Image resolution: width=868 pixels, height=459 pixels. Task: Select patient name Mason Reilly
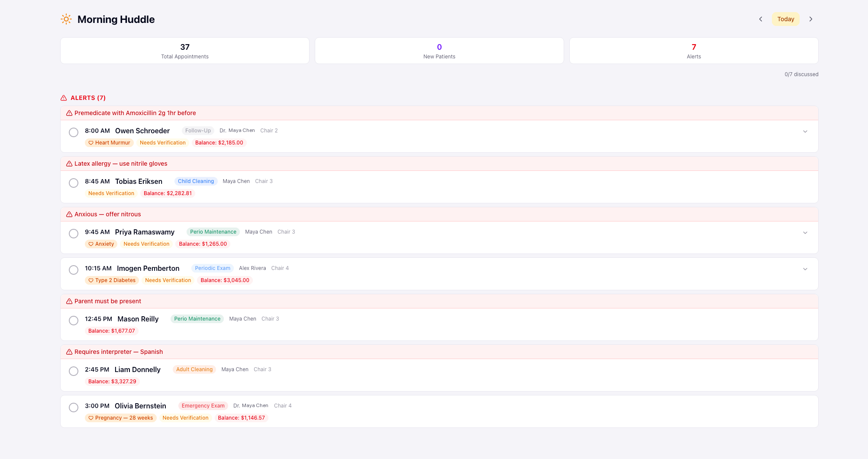point(138,319)
